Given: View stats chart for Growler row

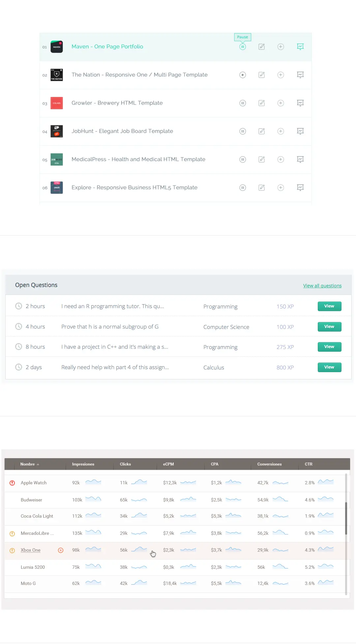Looking at the screenshot, I should click(x=300, y=103).
